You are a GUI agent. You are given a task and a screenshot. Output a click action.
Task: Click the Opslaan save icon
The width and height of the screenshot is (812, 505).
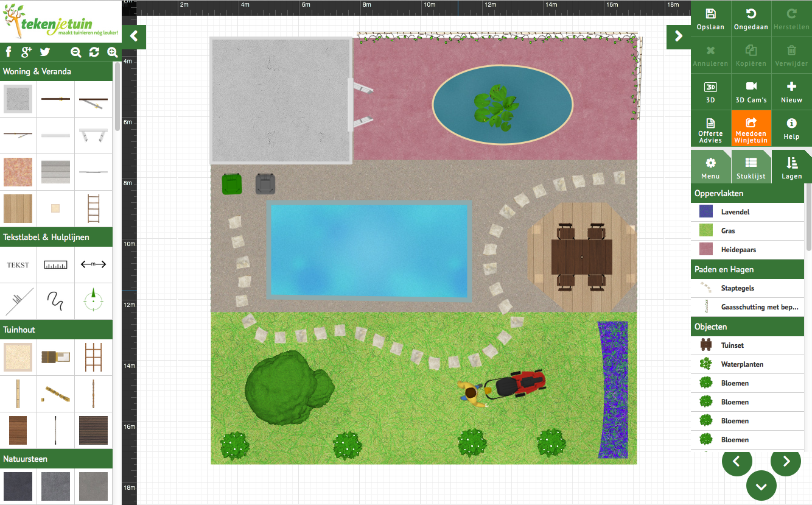click(710, 18)
